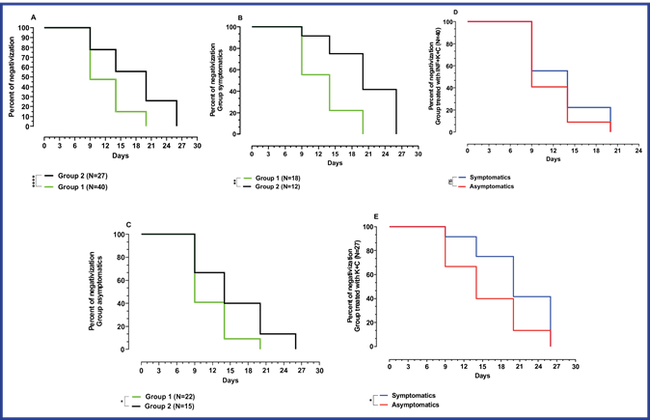Select the red legend swatch under top-right chart
650x420 pixels.
(462, 186)
